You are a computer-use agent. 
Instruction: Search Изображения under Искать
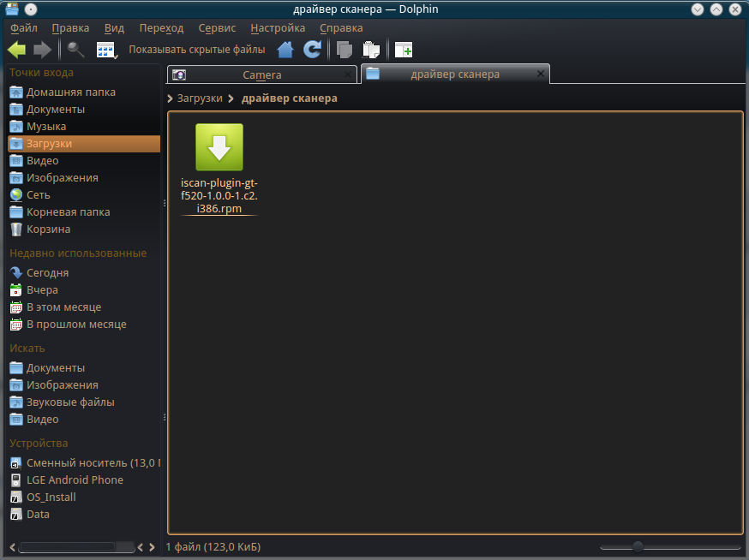click(84, 385)
